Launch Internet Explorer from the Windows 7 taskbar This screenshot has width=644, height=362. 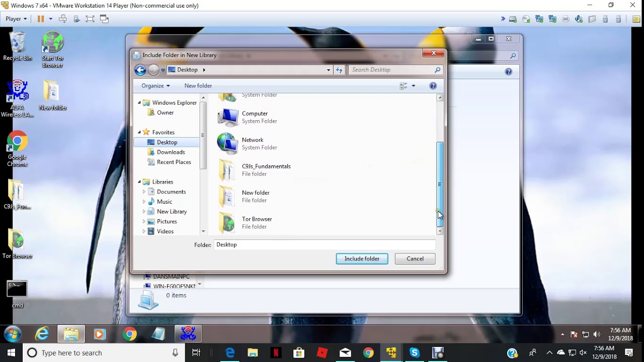(42, 334)
